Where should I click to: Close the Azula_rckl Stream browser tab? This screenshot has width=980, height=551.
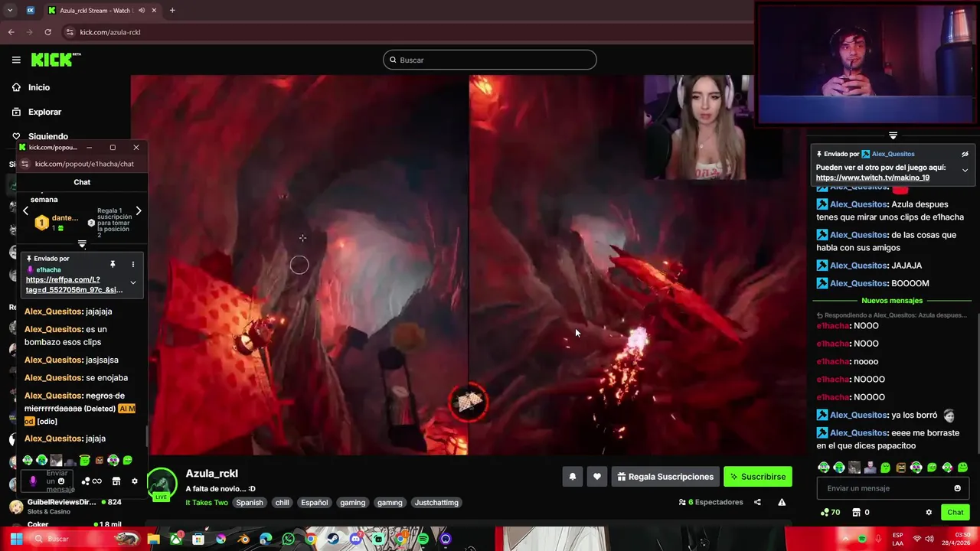(154, 10)
